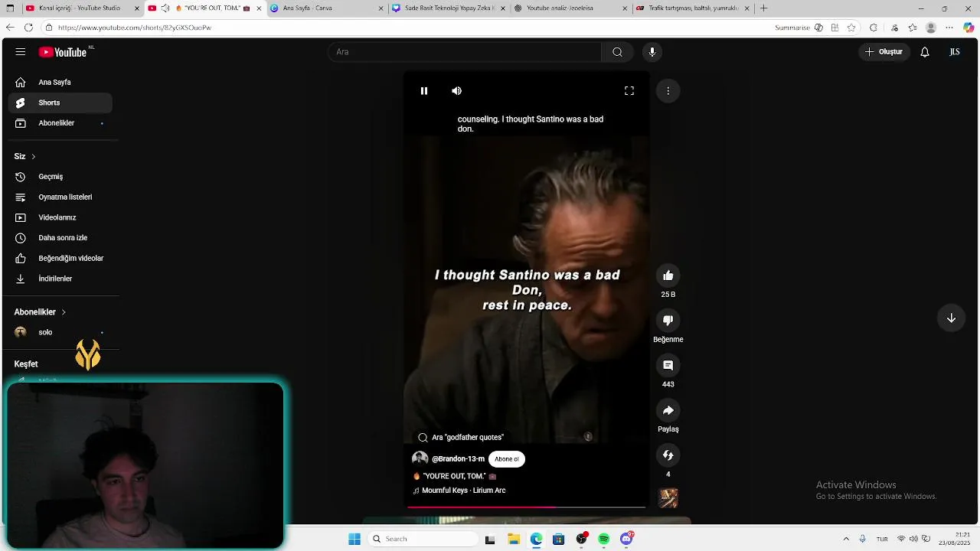Click the URL address bar
The height and width of the screenshot is (551, 980).
tap(406, 28)
